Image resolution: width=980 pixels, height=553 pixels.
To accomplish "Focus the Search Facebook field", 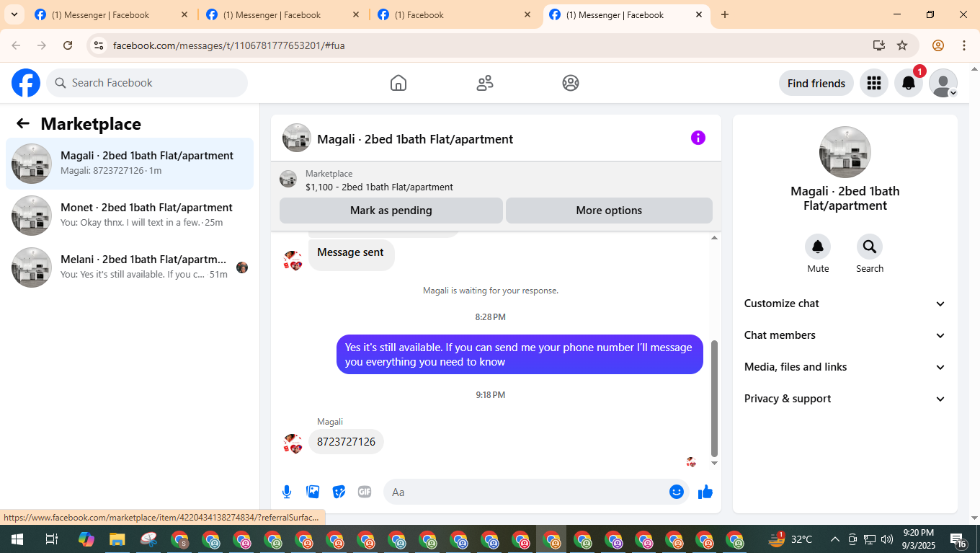I will [x=147, y=83].
